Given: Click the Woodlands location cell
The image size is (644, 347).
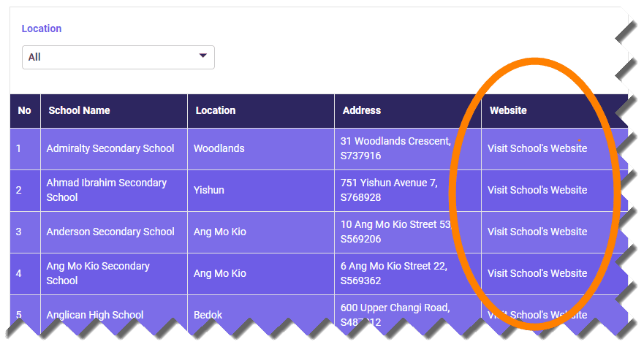Looking at the screenshot, I should point(261,149).
